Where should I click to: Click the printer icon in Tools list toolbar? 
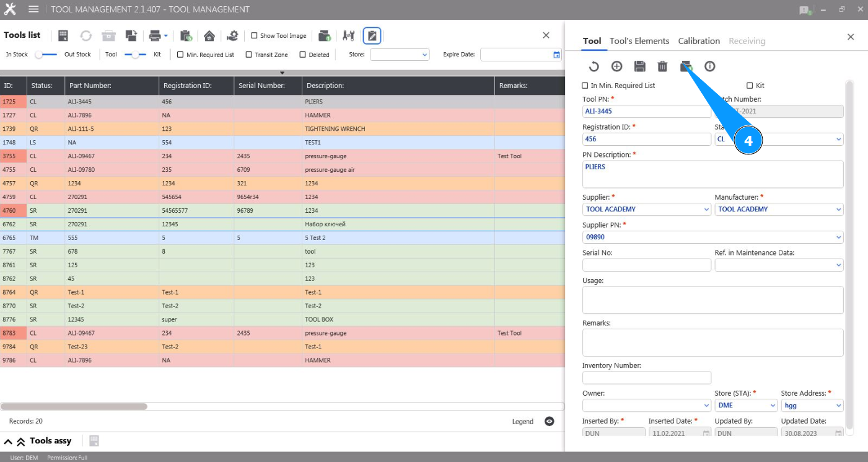155,36
